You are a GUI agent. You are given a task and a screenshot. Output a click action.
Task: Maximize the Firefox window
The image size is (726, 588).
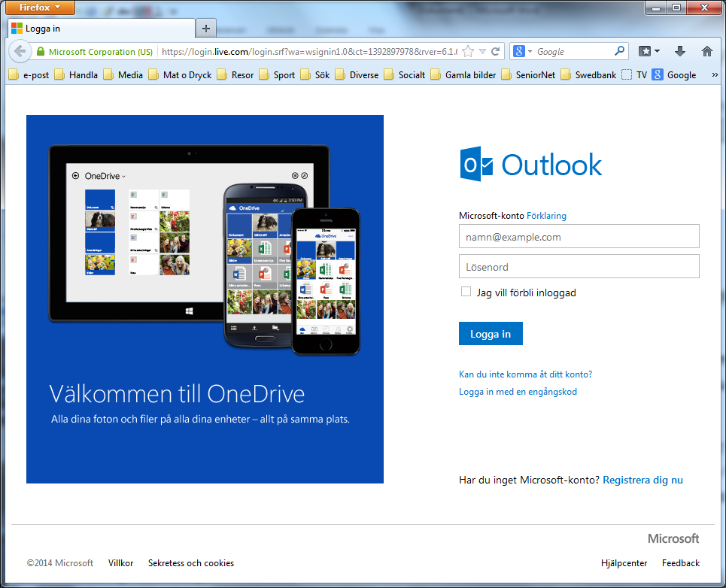click(x=676, y=8)
